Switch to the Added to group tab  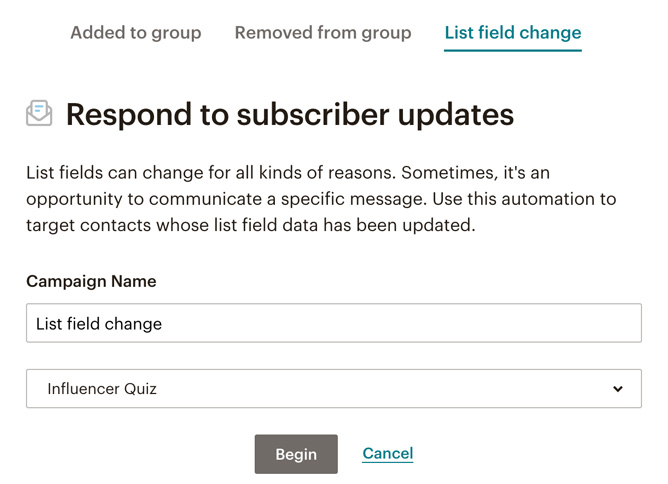click(135, 33)
